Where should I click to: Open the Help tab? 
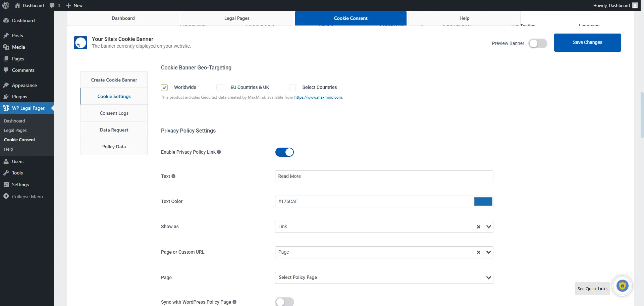[464, 18]
